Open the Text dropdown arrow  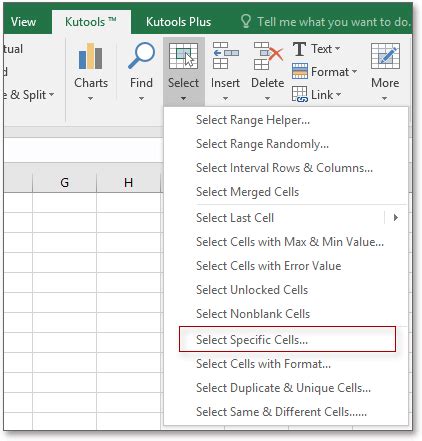337,49
